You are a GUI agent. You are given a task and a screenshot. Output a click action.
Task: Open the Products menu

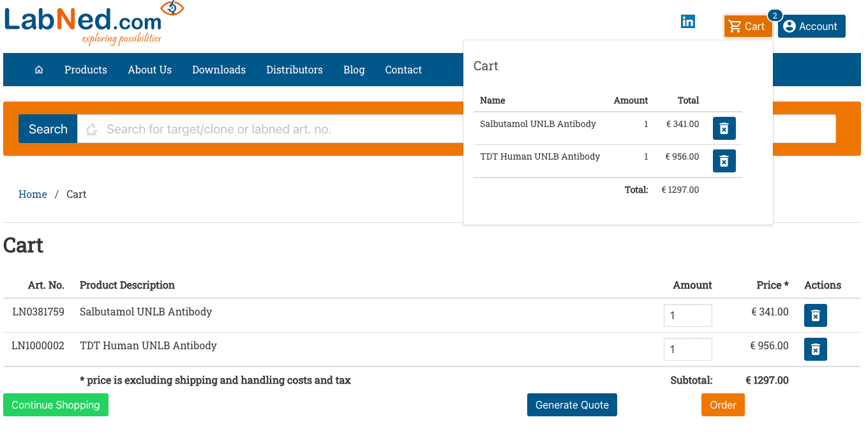click(x=86, y=70)
